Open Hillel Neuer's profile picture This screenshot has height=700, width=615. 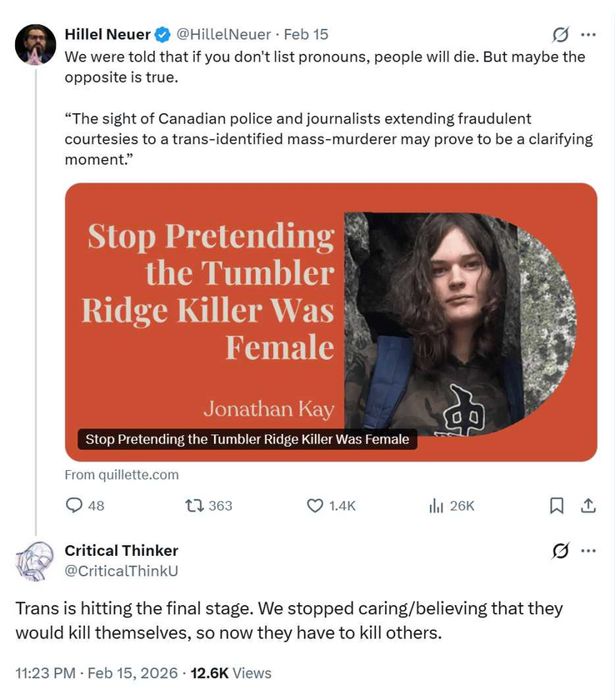click(x=35, y=45)
